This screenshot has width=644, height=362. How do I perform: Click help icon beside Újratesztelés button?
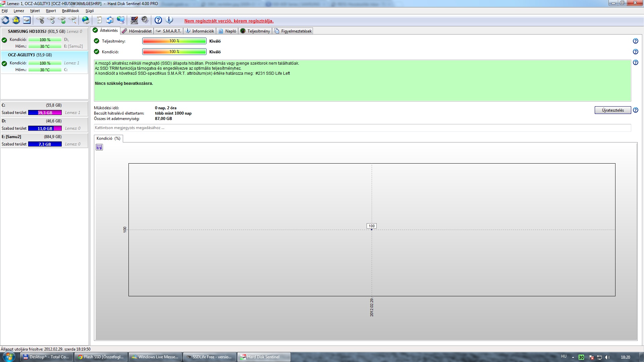635,110
